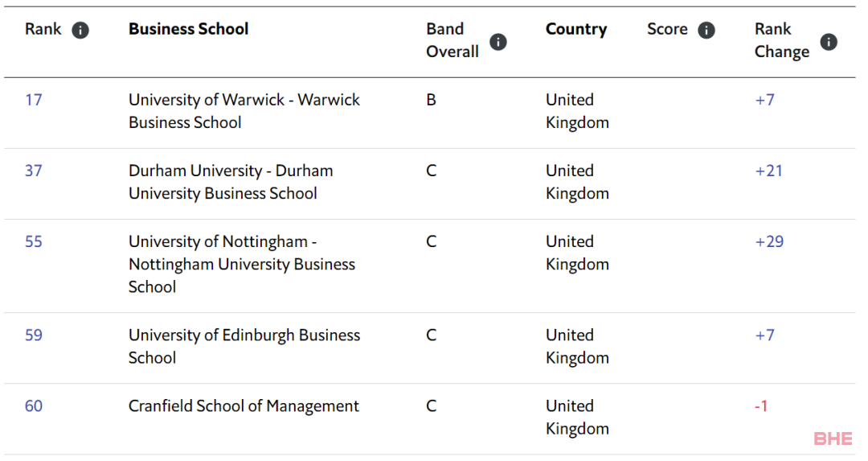This screenshot has width=868, height=461.
Task: Click University of Edinburgh Business School
Action: 244,346
